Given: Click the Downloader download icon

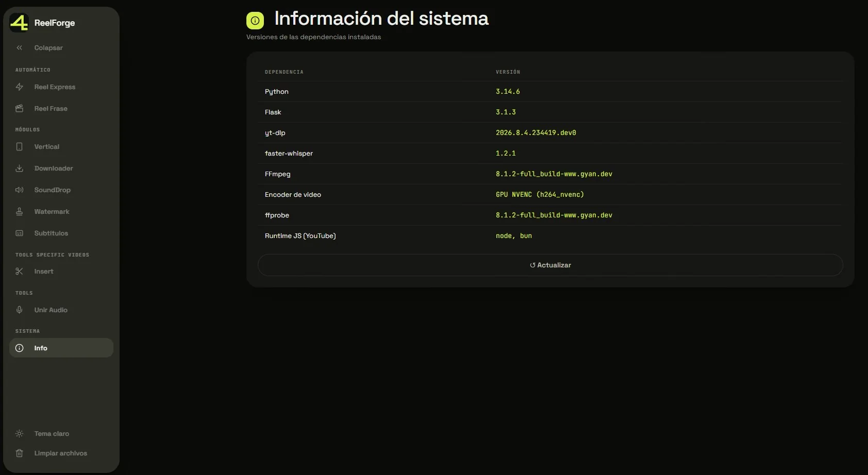Looking at the screenshot, I should (x=19, y=168).
